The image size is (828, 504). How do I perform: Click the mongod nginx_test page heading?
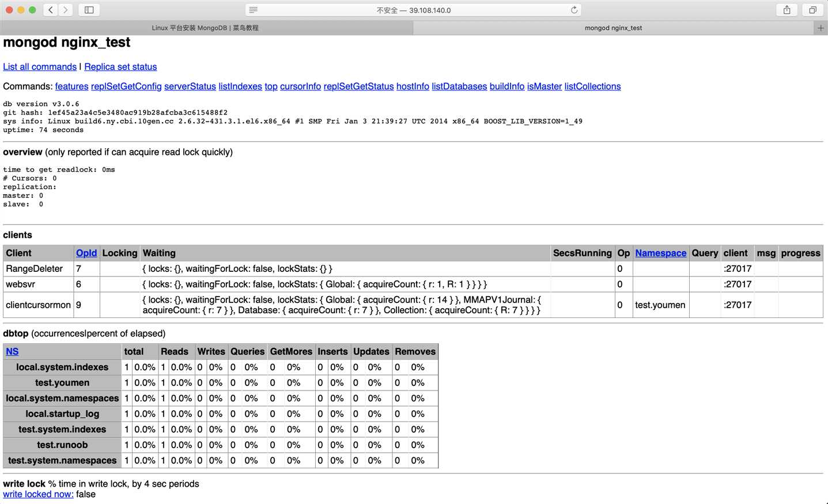click(67, 42)
